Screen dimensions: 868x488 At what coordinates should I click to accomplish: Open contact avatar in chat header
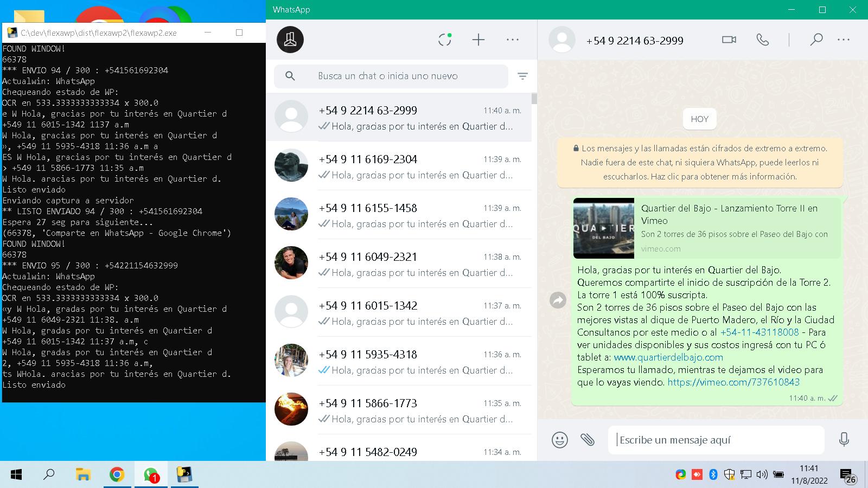pyautogui.click(x=562, y=40)
